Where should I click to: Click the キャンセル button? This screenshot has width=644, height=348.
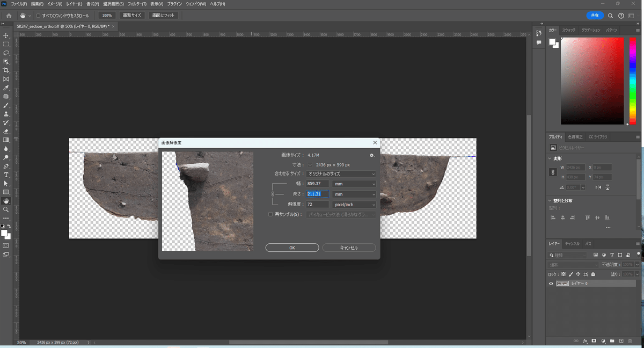point(349,248)
